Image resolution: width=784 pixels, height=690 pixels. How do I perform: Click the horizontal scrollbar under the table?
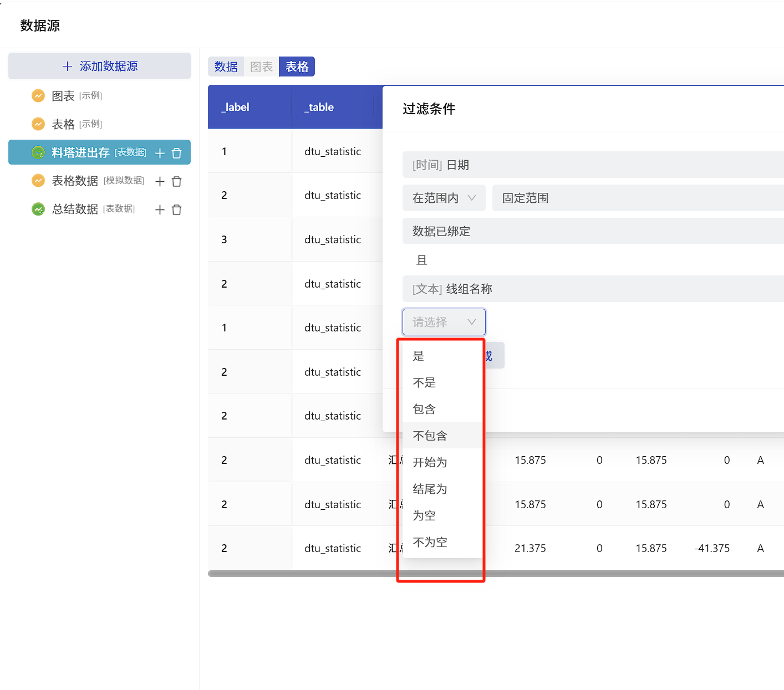pos(496,574)
